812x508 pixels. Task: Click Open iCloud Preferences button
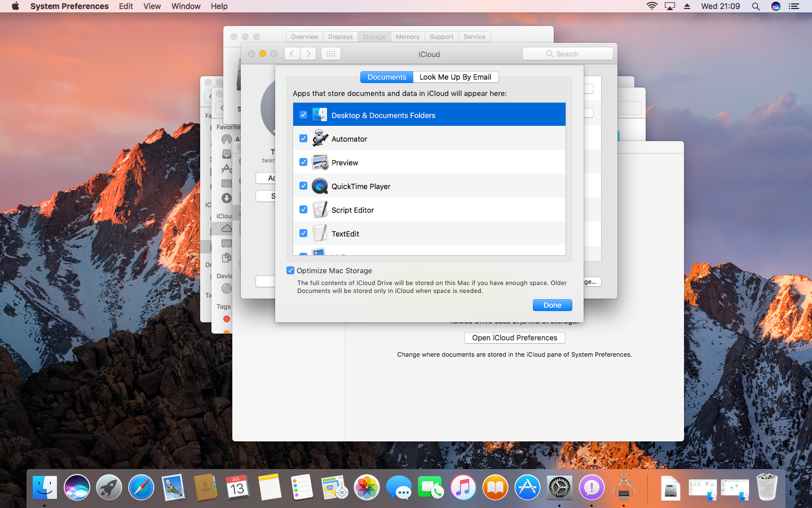(515, 338)
